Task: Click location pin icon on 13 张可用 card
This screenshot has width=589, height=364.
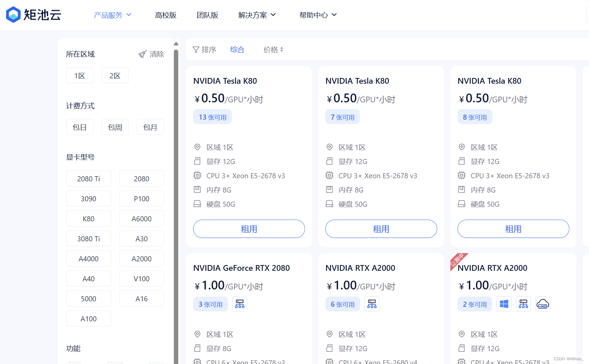Action: tap(197, 147)
